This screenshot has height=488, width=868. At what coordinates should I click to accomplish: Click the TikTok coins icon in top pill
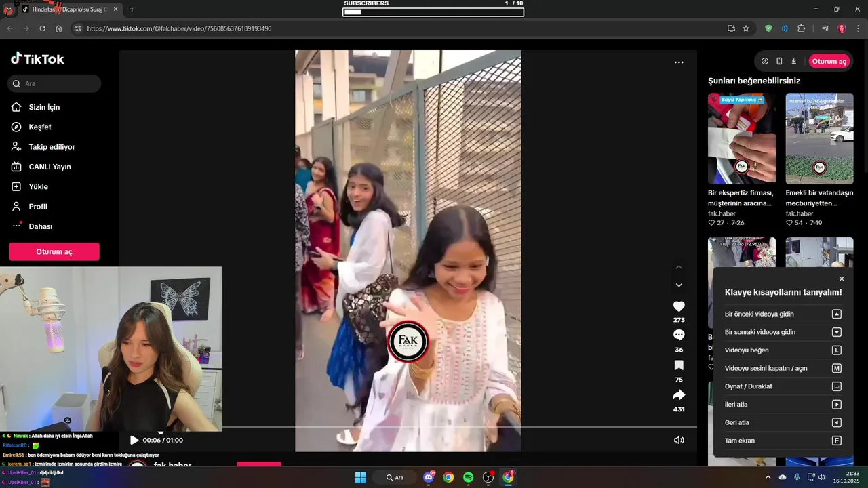[x=765, y=61]
